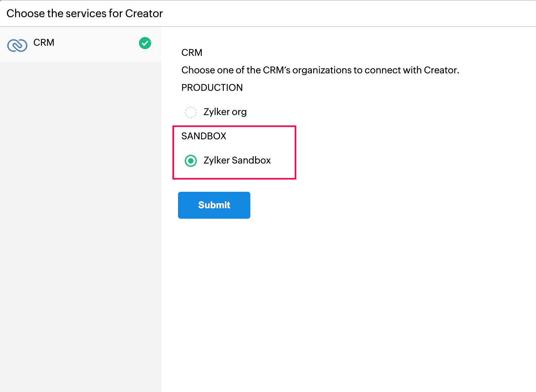The width and height of the screenshot is (536, 392).
Task: Click the "Zylker Sandbox" option label
Action: click(x=237, y=161)
